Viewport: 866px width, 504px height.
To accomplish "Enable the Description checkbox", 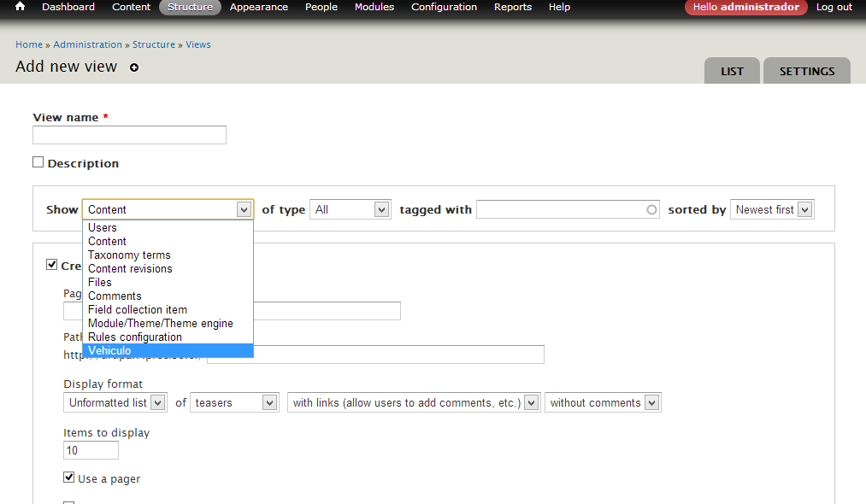I will pos(38,162).
